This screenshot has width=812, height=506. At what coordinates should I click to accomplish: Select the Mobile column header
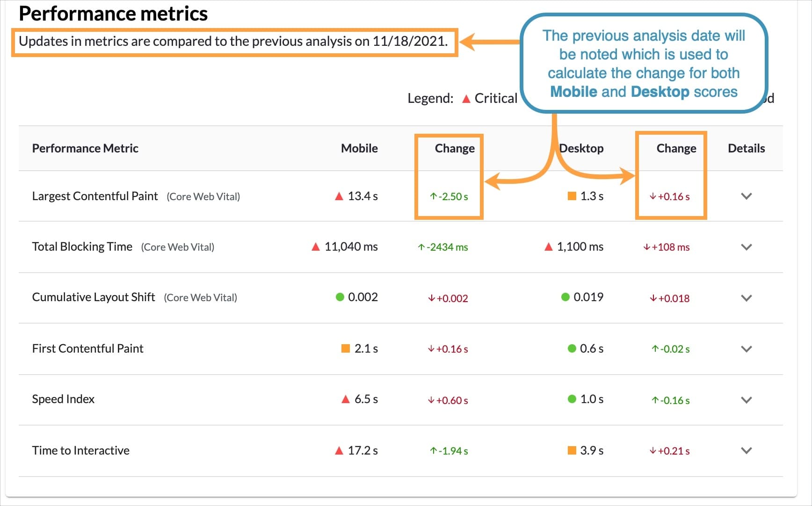coord(359,148)
